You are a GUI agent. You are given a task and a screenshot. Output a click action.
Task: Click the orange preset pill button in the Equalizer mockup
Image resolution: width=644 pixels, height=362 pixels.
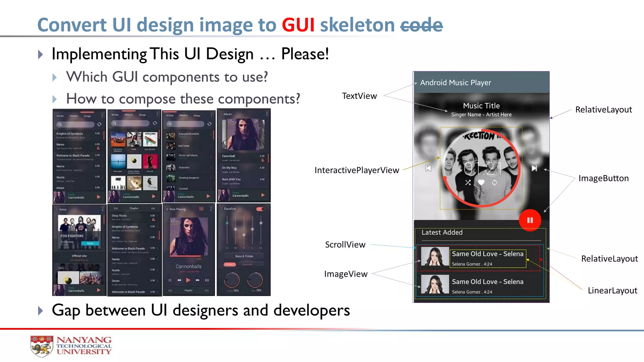(x=230, y=265)
